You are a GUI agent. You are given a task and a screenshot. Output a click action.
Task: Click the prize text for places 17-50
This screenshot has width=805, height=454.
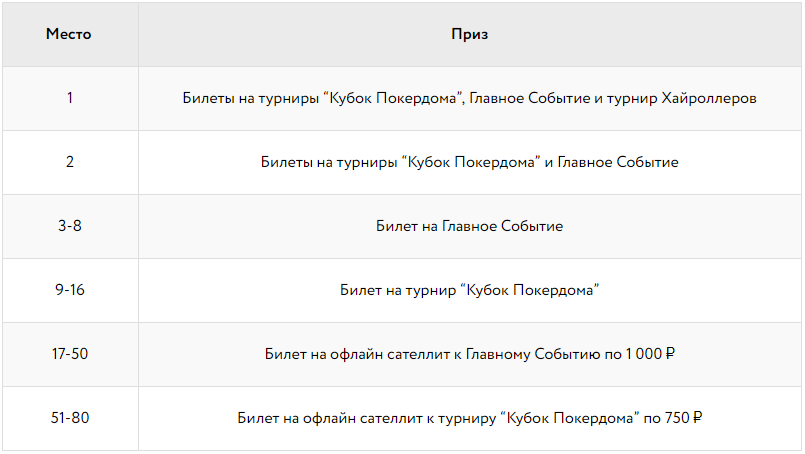(x=469, y=354)
